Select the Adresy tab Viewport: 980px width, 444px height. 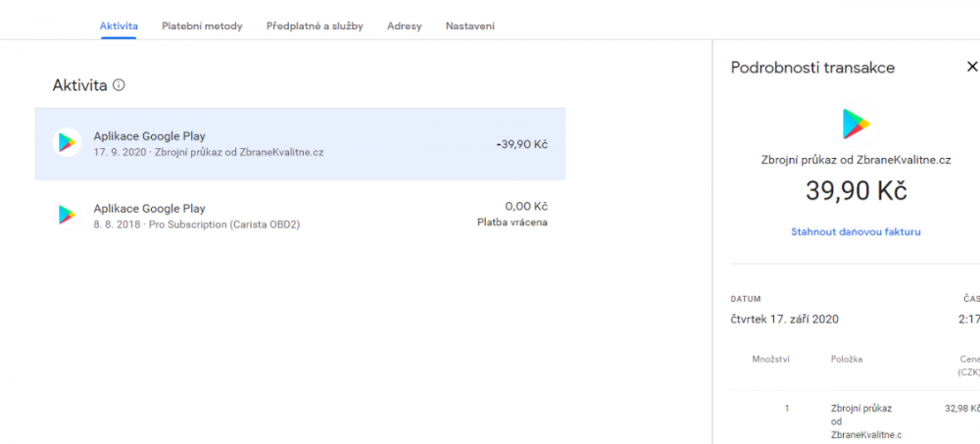click(405, 25)
